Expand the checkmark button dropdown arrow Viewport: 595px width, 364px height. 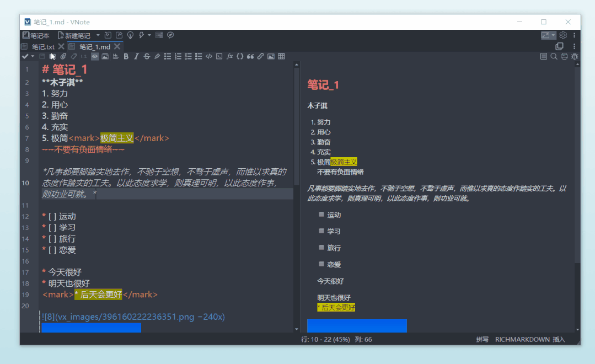[x=33, y=57]
